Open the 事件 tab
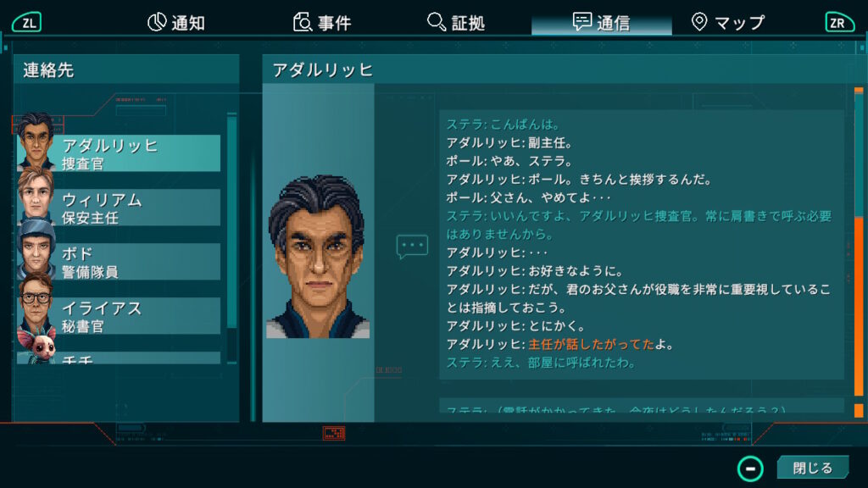 [322, 23]
